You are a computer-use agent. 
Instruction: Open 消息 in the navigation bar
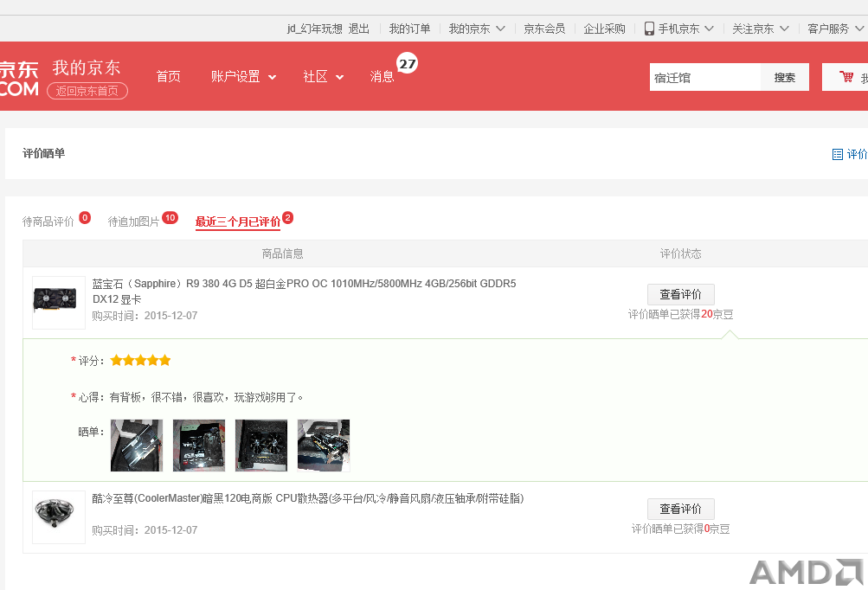(382, 76)
